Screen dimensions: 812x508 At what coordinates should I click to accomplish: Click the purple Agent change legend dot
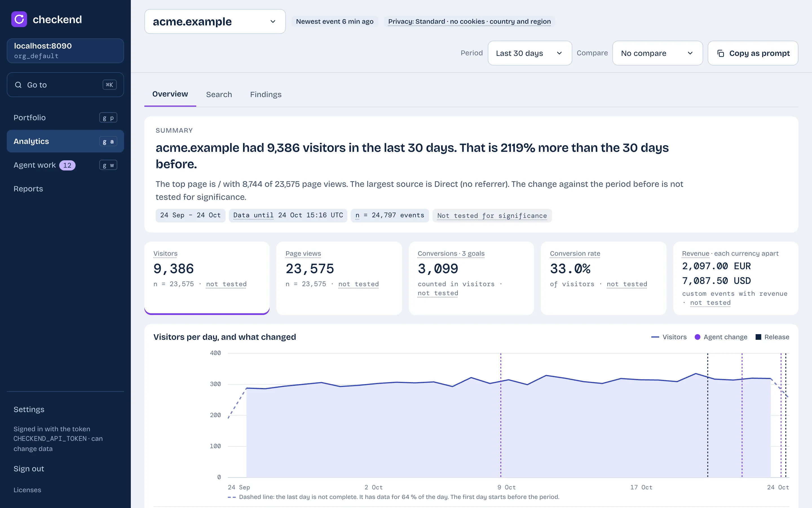697,337
